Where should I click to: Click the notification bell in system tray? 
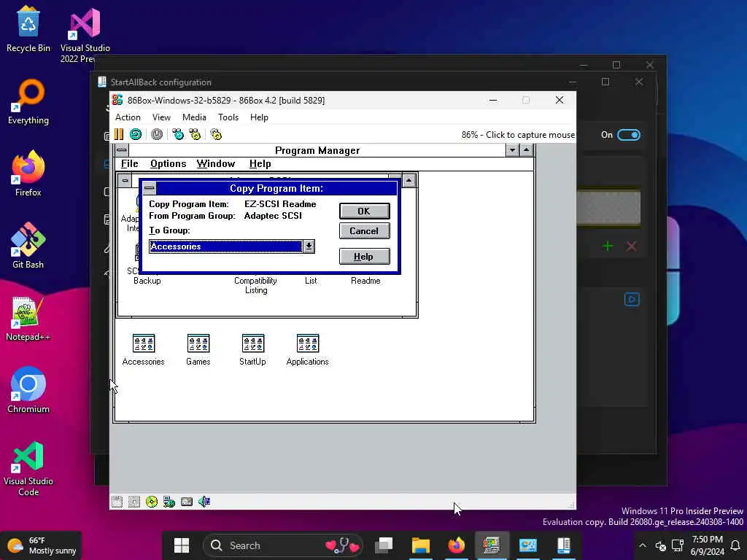[x=735, y=545]
